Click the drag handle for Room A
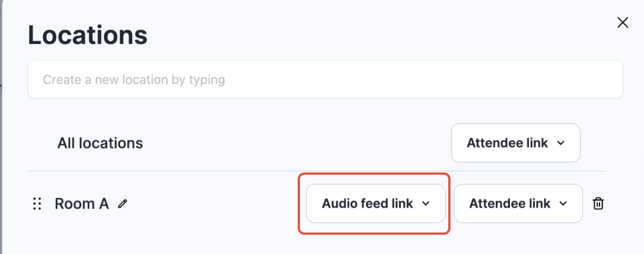 (37, 204)
